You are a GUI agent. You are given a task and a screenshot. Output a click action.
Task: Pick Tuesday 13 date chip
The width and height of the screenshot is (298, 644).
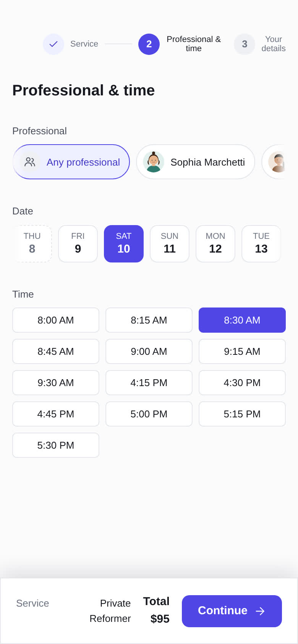[261, 244]
